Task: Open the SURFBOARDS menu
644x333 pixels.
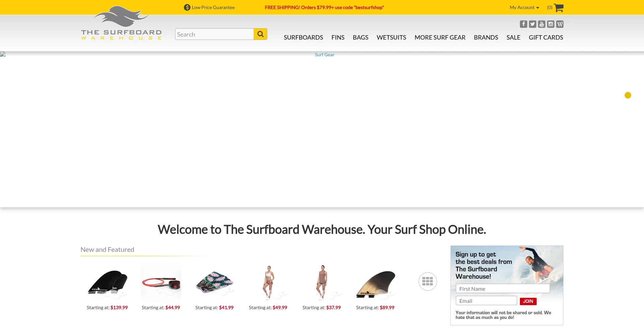Action: pyautogui.click(x=303, y=37)
